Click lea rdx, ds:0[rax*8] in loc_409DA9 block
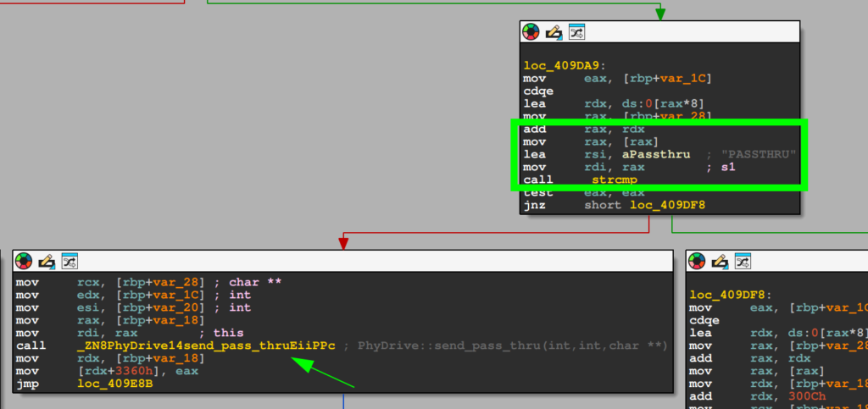Image resolution: width=868 pixels, height=409 pixels. coord(615,103)
